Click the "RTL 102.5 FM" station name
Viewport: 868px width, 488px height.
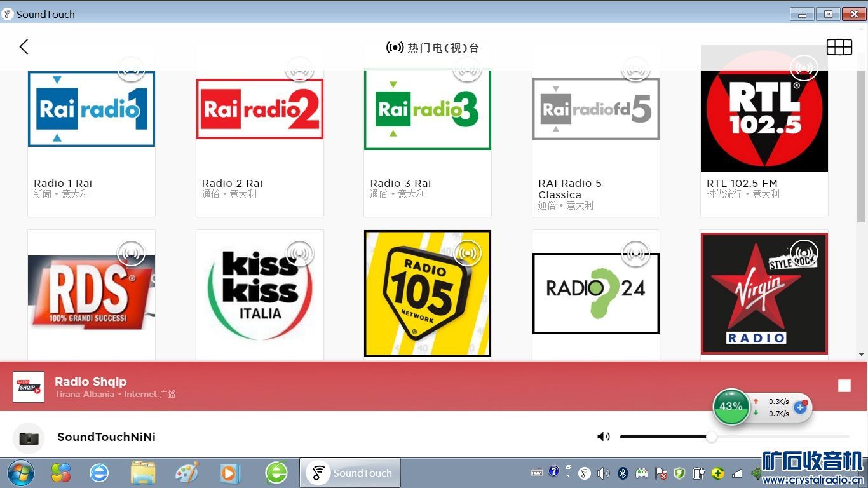tap(742, 183)
